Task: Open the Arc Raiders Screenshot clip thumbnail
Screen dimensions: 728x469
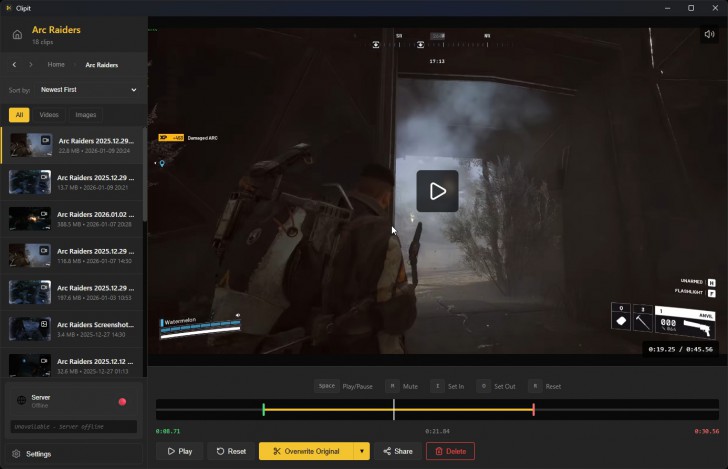Action: [x=30, y=328]
